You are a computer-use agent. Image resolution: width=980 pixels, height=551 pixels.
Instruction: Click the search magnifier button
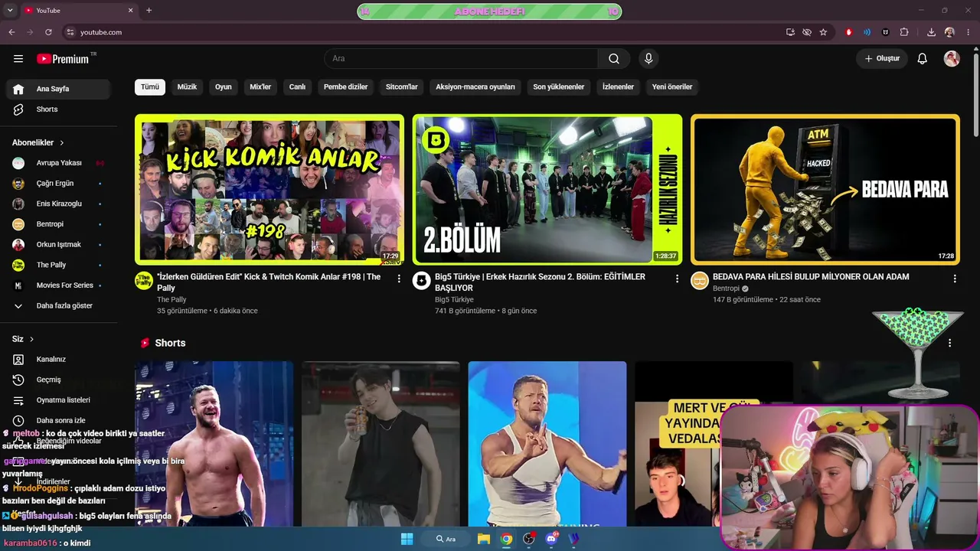point(614,59)
